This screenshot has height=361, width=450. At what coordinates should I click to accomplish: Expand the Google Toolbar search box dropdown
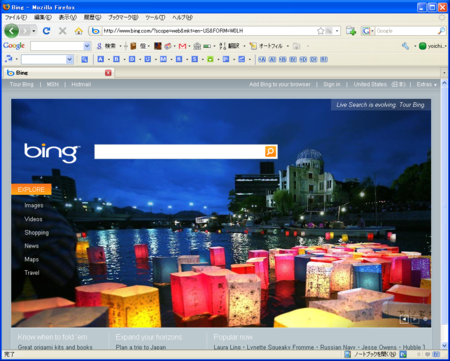coord(87,46)
